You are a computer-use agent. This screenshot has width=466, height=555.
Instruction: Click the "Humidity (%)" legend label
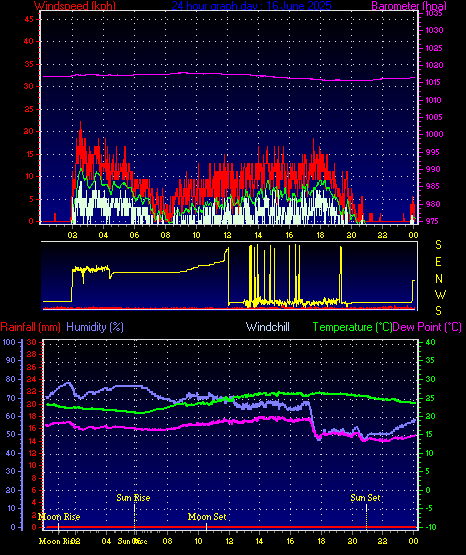pyautogui.click(x=95, y=327)
